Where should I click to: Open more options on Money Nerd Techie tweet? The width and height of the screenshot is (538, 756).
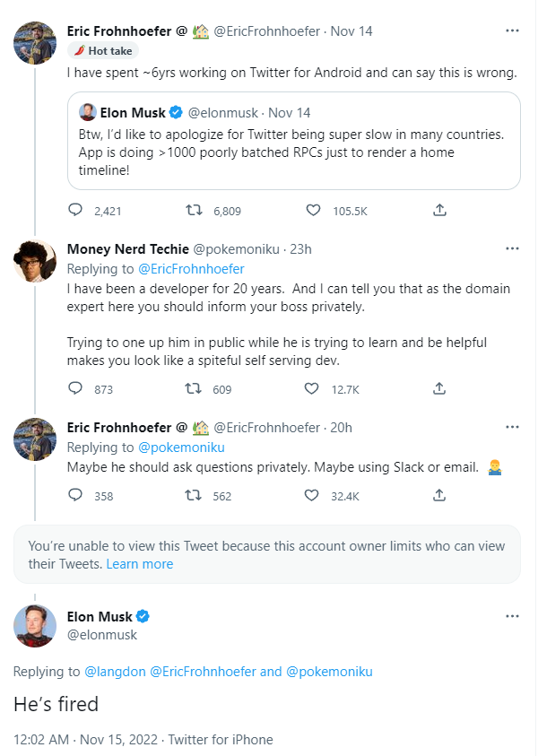[512, 248]
